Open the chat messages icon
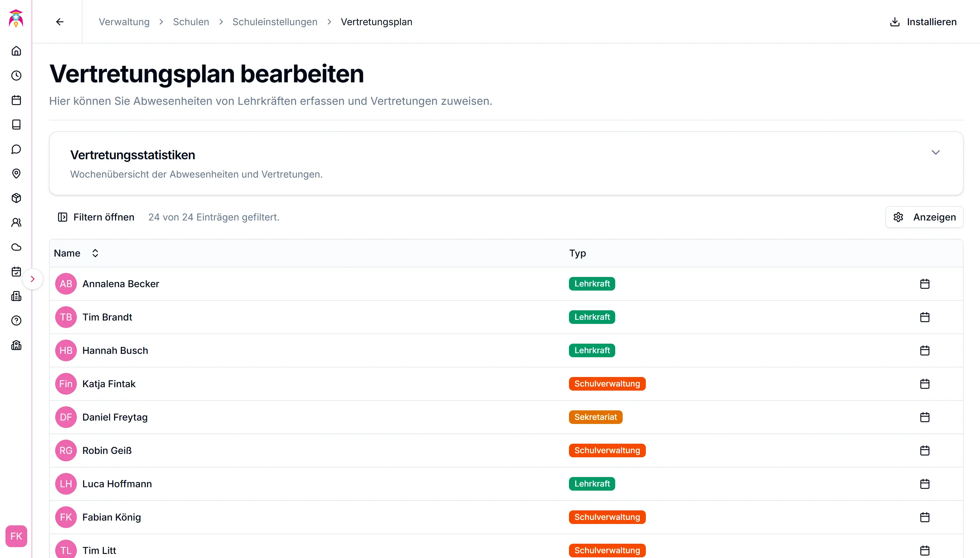980x558 pixels. point(16,149)
